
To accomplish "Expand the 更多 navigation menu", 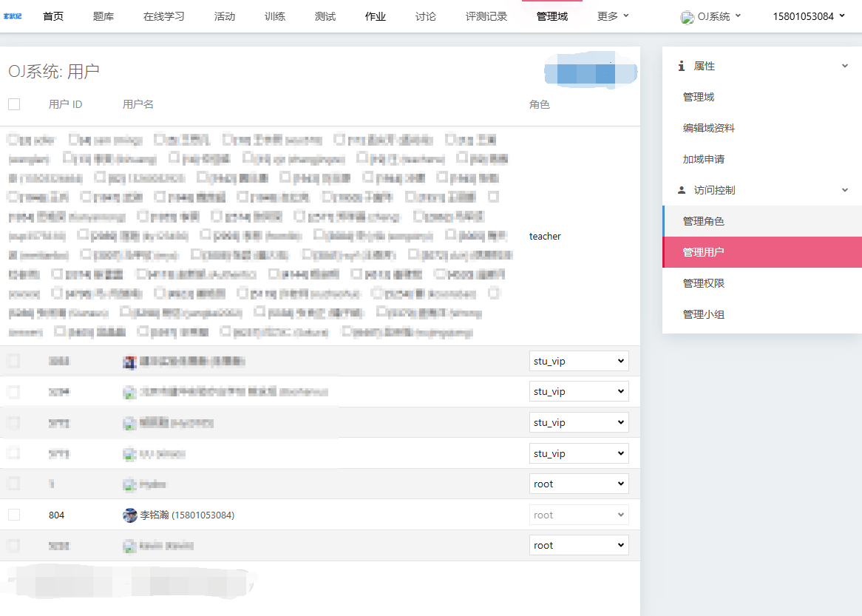I will click(613, 16).
